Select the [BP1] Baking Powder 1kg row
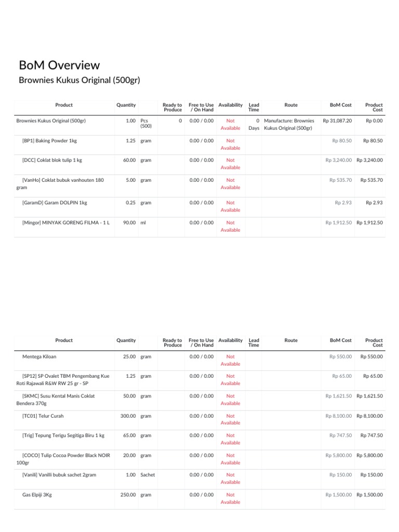 [x=49, y=141]
